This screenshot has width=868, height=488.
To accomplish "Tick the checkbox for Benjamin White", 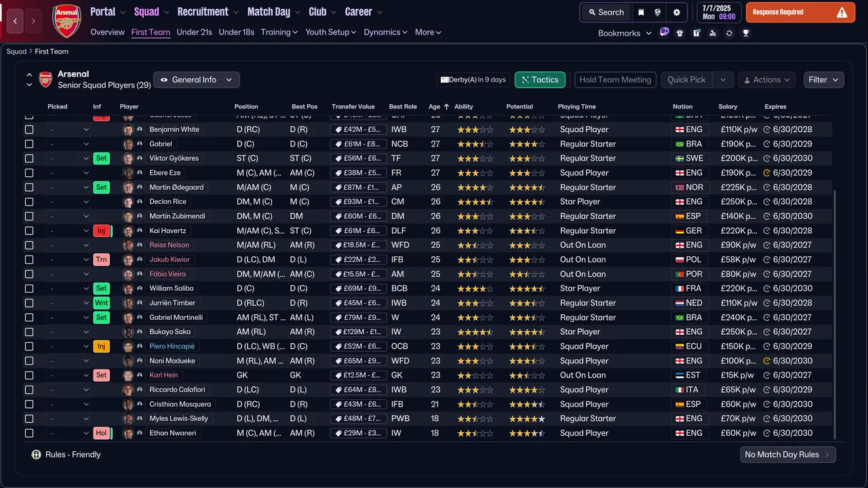I will point(29,129).
